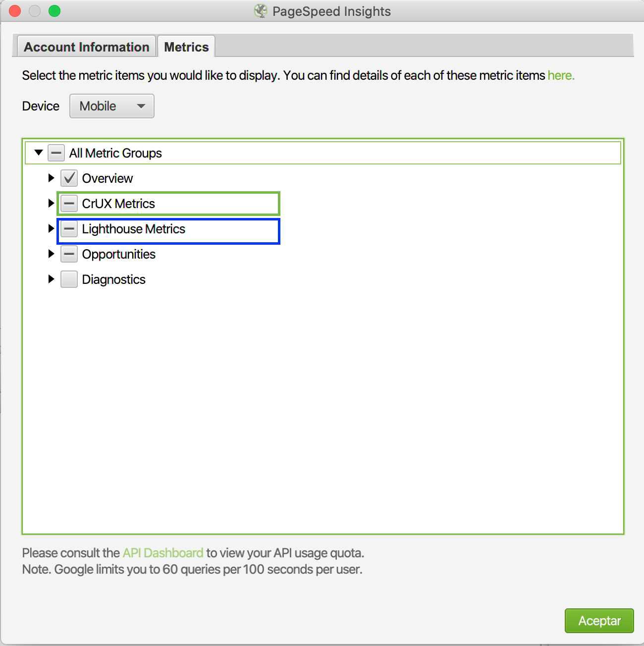The width and height of the screenshot is (644, 646).
Task: Click the green zoom window button
Action: click(x=54, y=11)
